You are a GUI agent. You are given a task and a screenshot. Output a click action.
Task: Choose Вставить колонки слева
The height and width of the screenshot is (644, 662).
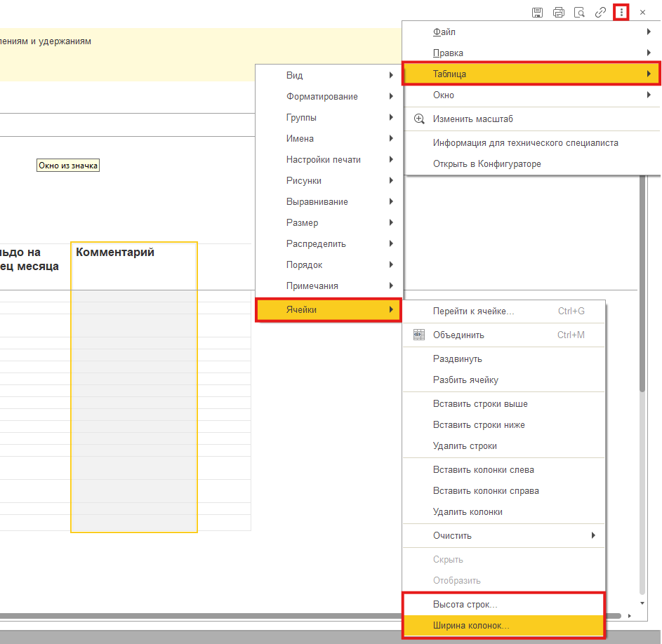[x=503, y=470]
